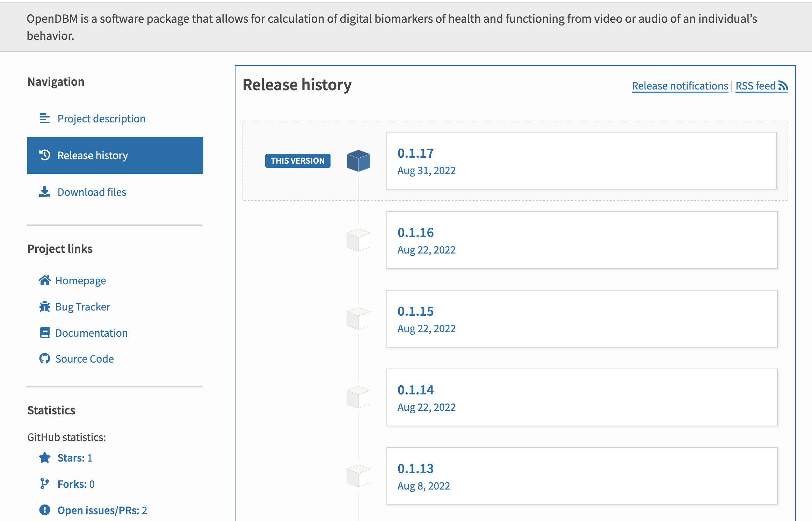This screenshot has height=521, width=812.
Task: Click the white cube beside version 0.1.14
Action: 358,397
